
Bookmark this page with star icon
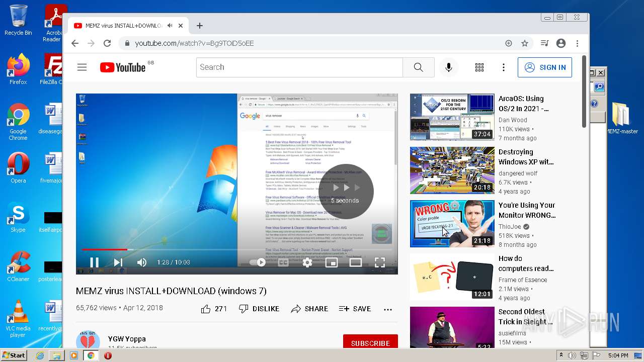[x=525, y=43]
